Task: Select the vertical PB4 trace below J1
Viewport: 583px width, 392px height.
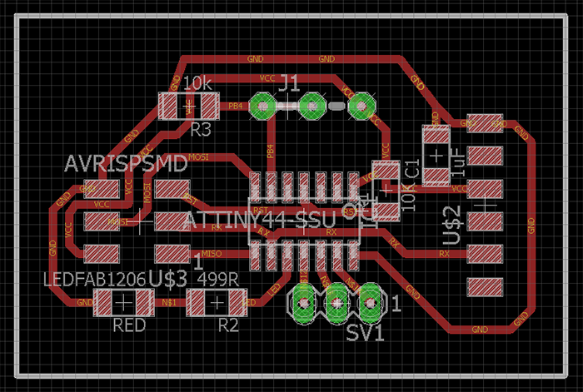Action: pyautogui.click(x=271, y=146)
